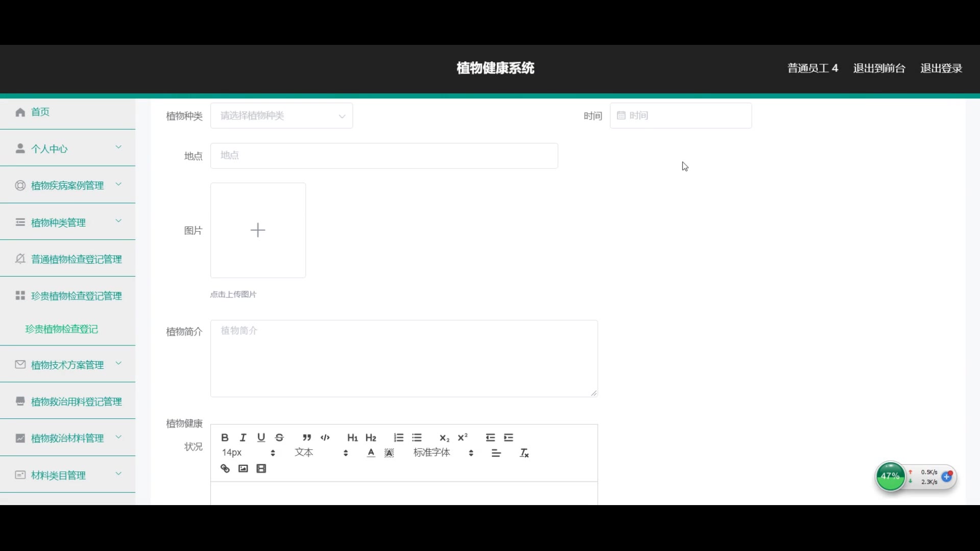Toggle bold formatting in editor
Viewport: 980px width, 551px height.
tap(225, 438)
